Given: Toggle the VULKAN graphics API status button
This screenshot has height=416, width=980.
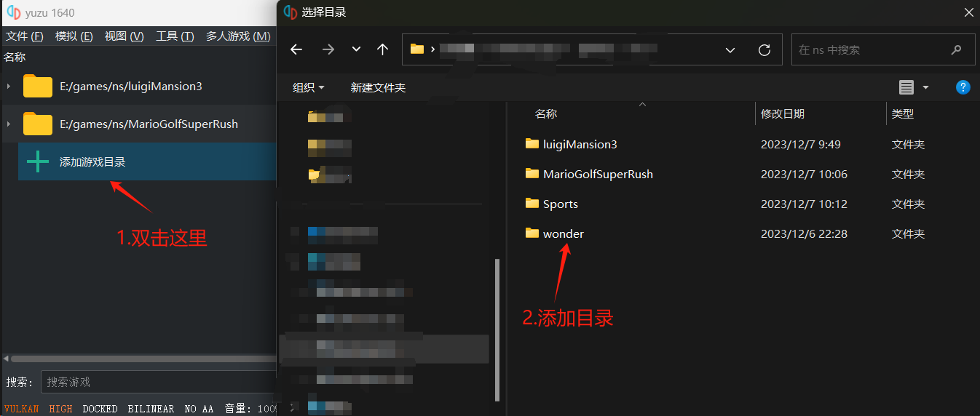Looking at the screenshot, I should 21,409.
